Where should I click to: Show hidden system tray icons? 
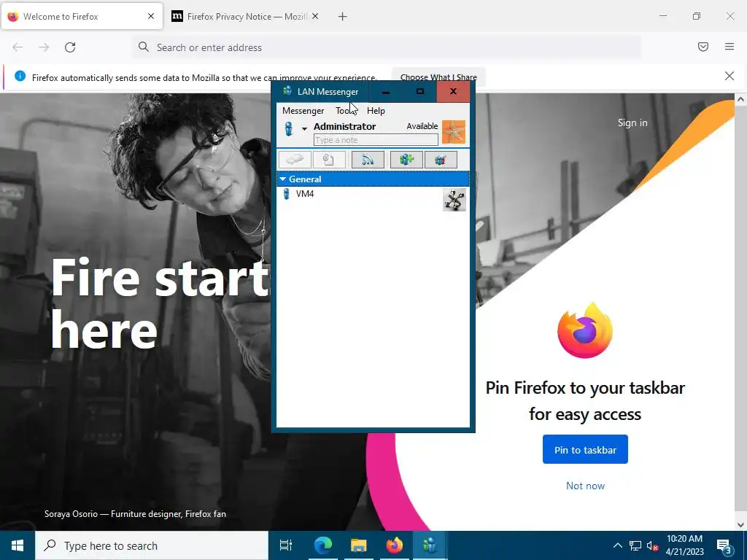point(617,545)
